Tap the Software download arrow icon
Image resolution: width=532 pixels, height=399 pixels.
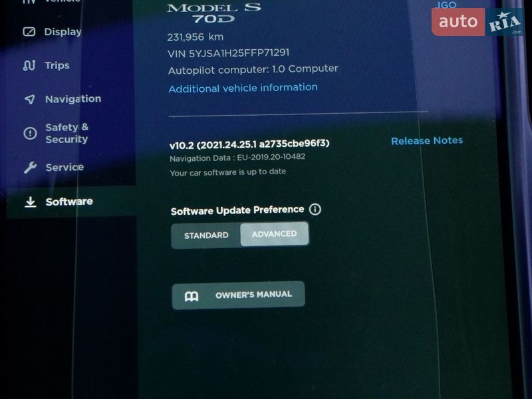click(31, 202)
